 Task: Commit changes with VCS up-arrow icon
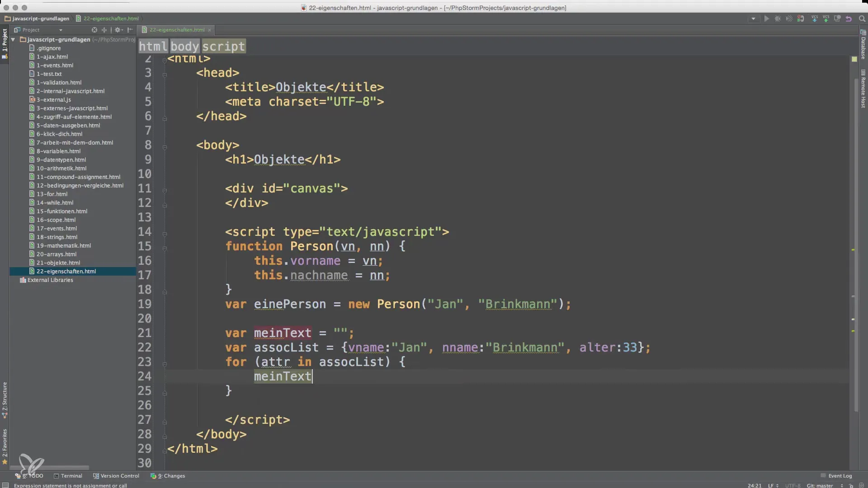[826, 19]
